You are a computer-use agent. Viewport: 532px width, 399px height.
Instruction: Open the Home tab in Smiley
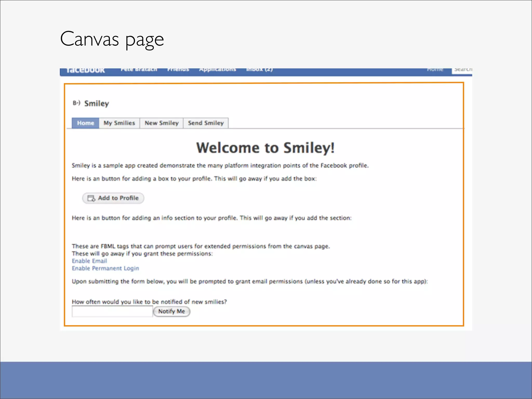85,123
